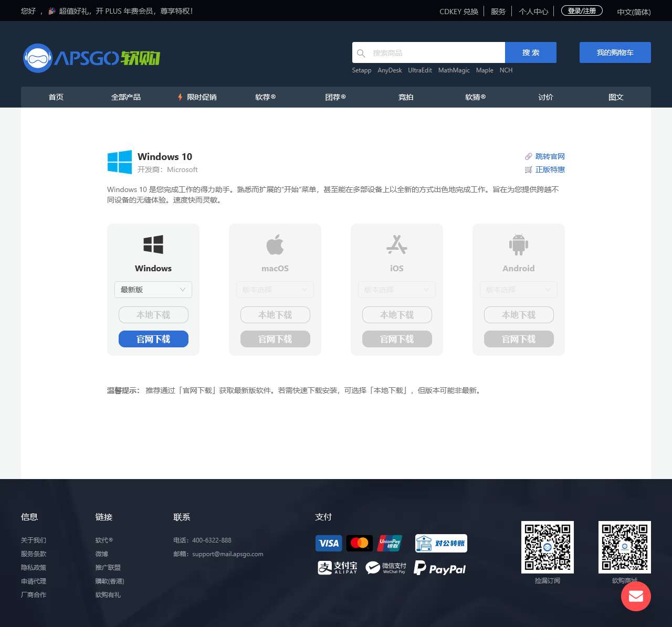Open the iOS 版本选择 dropdown
Image resolution: width=672 pixels, height=627 pixels.
click(x=397, y=290)
